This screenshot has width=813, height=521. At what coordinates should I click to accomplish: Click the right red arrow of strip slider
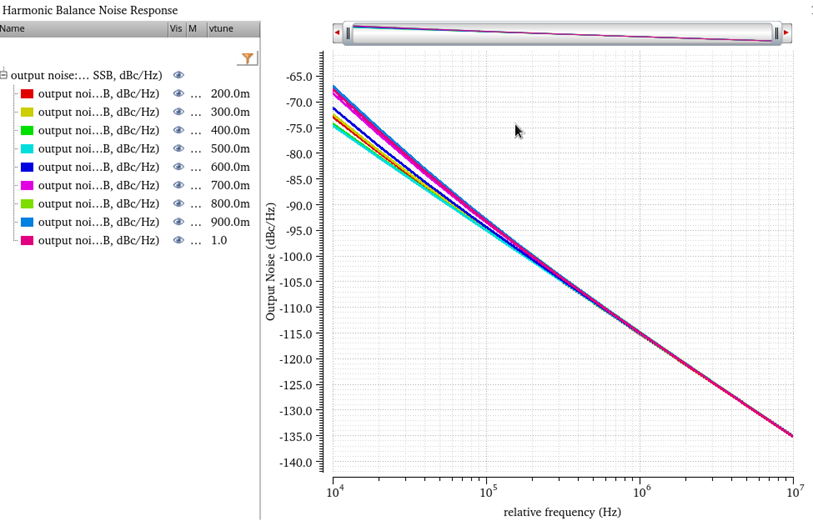[x=787, y=33]
